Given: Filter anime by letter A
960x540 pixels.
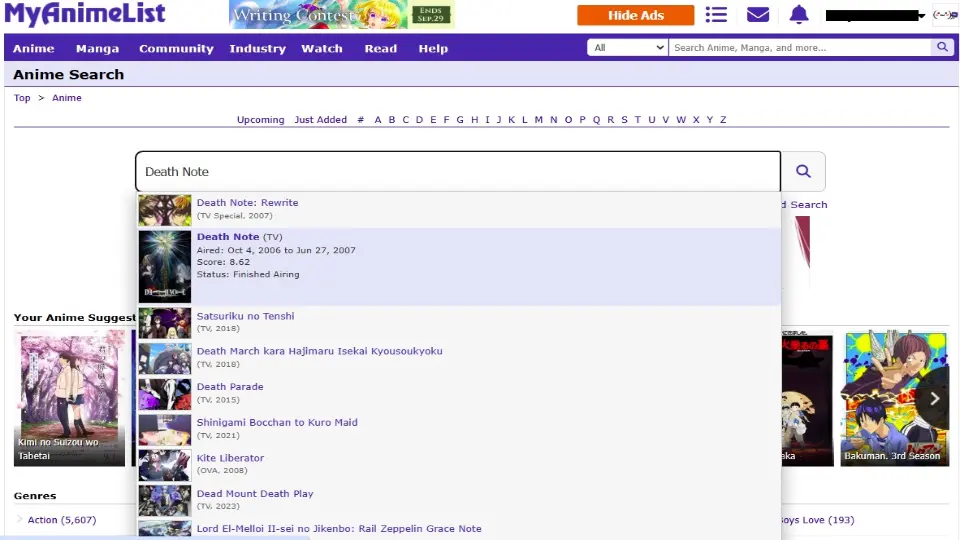Looking at the screenshot, I should [378, 120].
